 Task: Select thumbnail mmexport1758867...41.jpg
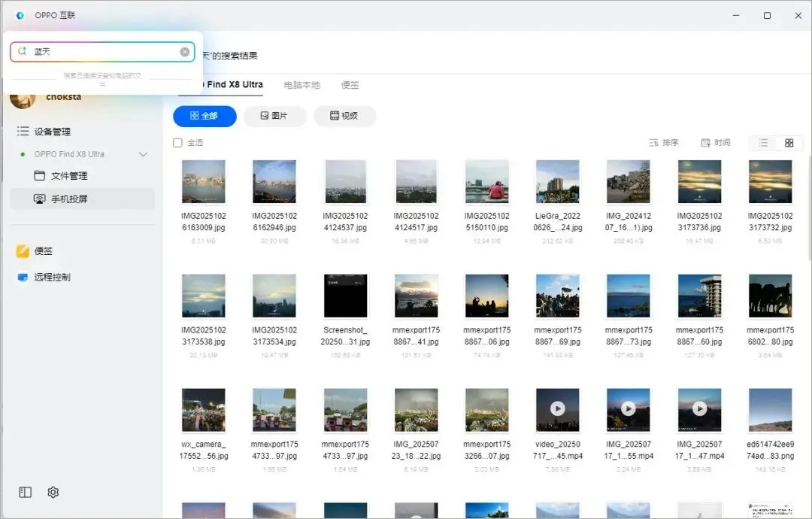point(417,296)
